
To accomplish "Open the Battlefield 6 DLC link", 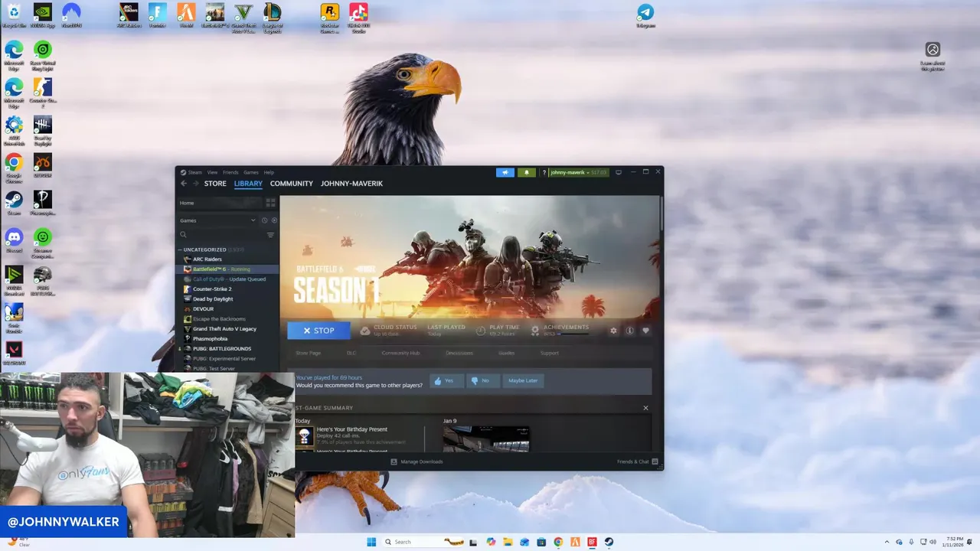I will click(351, 353).
